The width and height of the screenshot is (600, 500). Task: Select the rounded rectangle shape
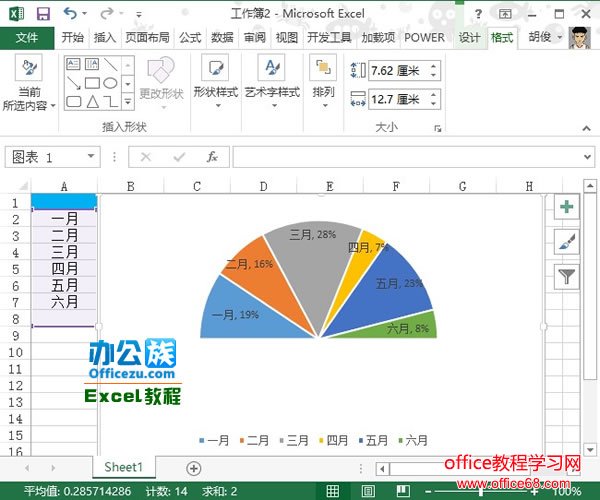73,101
